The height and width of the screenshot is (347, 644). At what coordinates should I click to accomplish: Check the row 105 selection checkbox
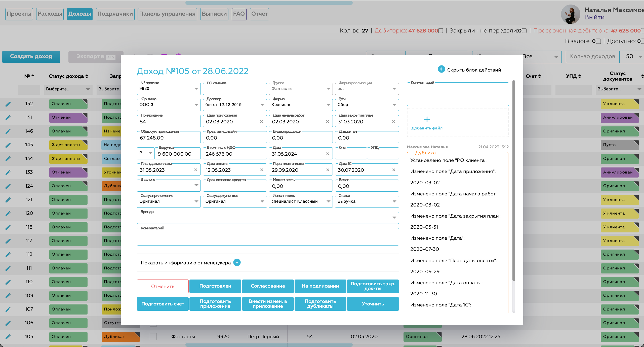point(153,337)
